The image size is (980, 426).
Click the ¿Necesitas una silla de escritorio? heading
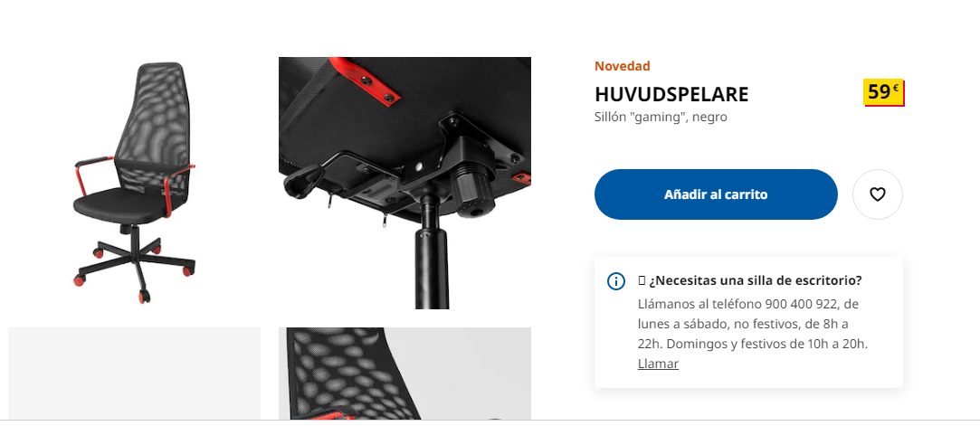click(x=756, y=281)
